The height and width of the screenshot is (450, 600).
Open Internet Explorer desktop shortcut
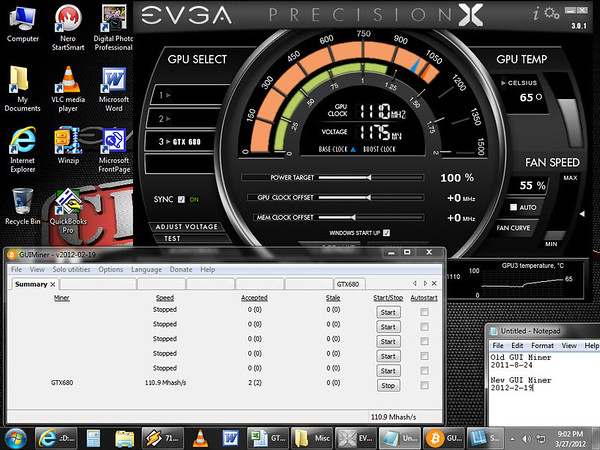click(22, 150)
